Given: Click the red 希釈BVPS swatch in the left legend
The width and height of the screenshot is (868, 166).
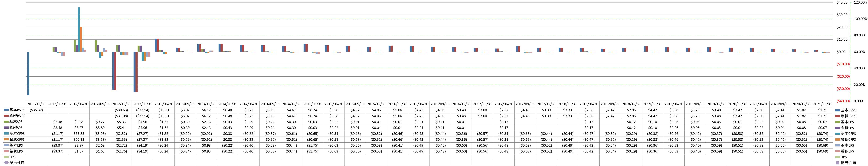Looking at the screenshot, I should point(6,116).
